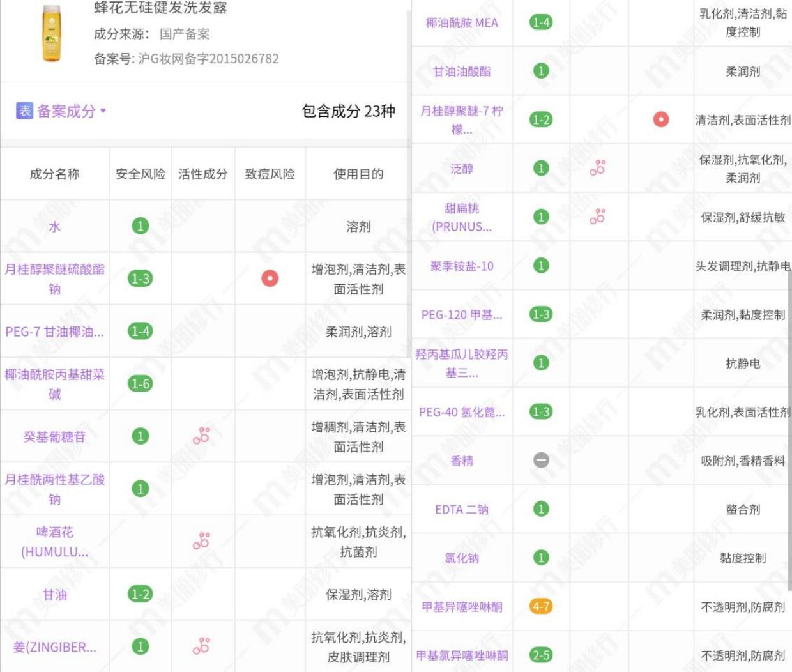
Task: Select the ingredient EDTA 二钠
Action: [461, 509]
